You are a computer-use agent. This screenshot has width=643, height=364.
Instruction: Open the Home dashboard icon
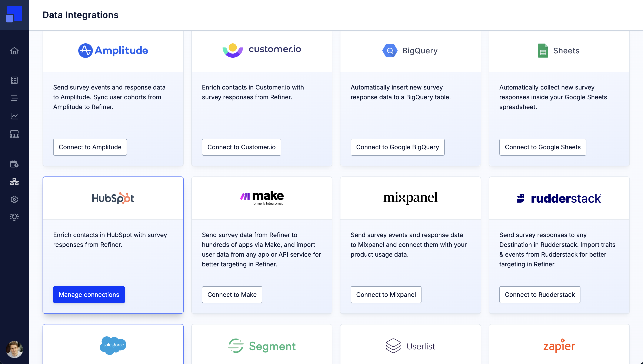(x=14, y=51)
